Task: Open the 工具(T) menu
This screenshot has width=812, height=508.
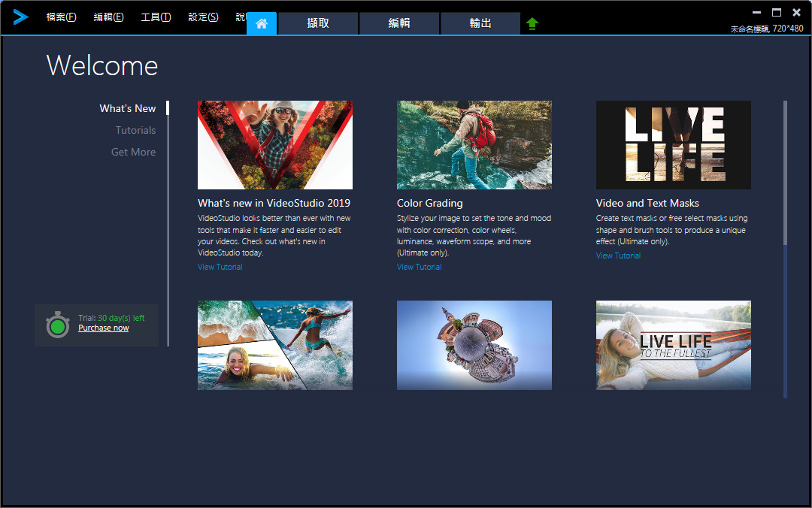Action: point(156,17)
